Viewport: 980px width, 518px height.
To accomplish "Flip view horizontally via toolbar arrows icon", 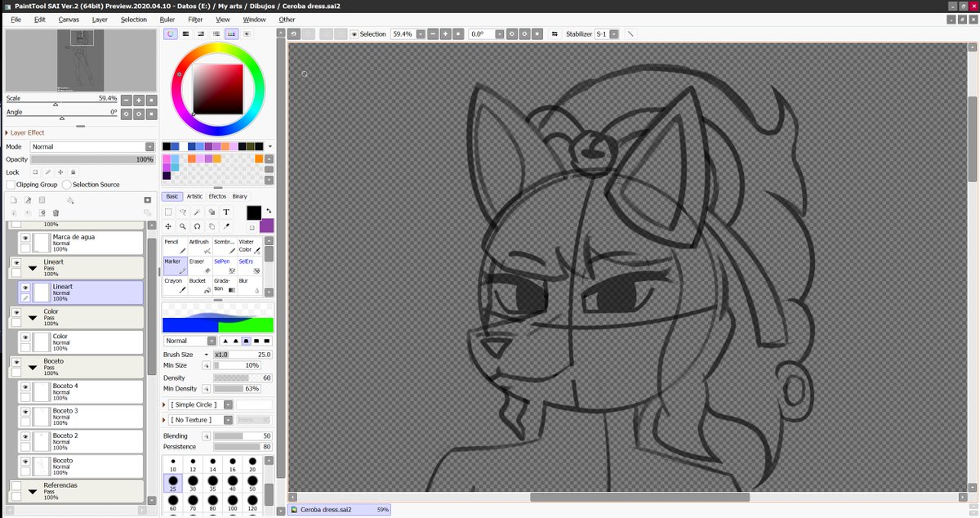I will pyautogui.click(x=555, y=34).
